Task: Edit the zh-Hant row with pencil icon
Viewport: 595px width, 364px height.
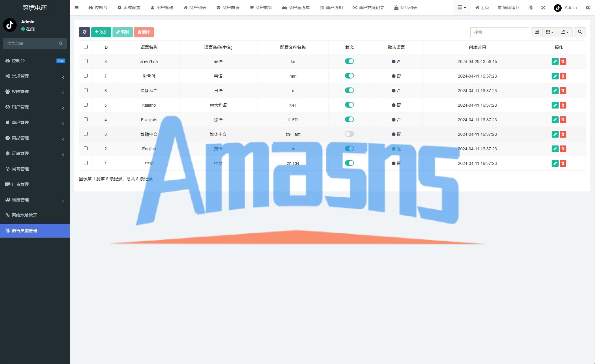Action: [555, 134]
